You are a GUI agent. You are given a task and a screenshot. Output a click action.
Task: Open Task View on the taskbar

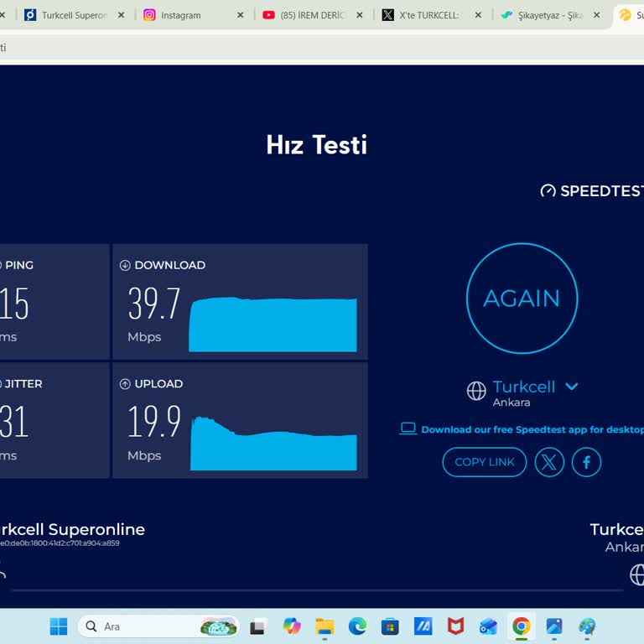(x=257, y=626)
